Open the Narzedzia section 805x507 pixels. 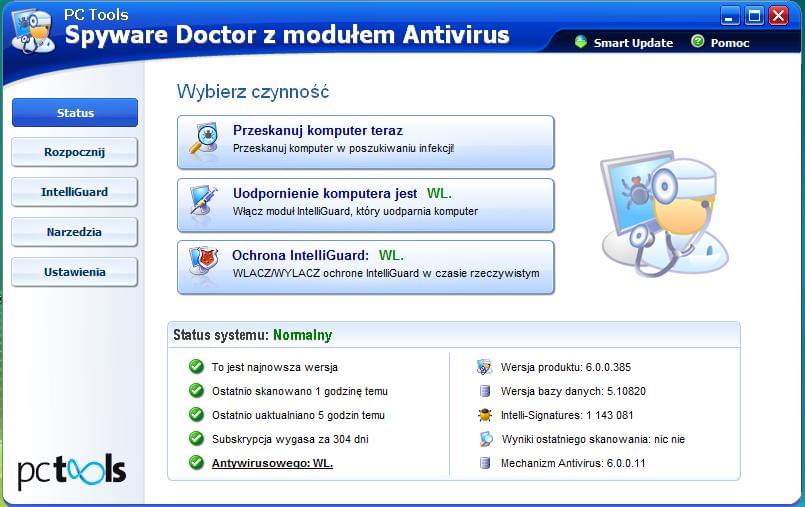pos(74,232)
